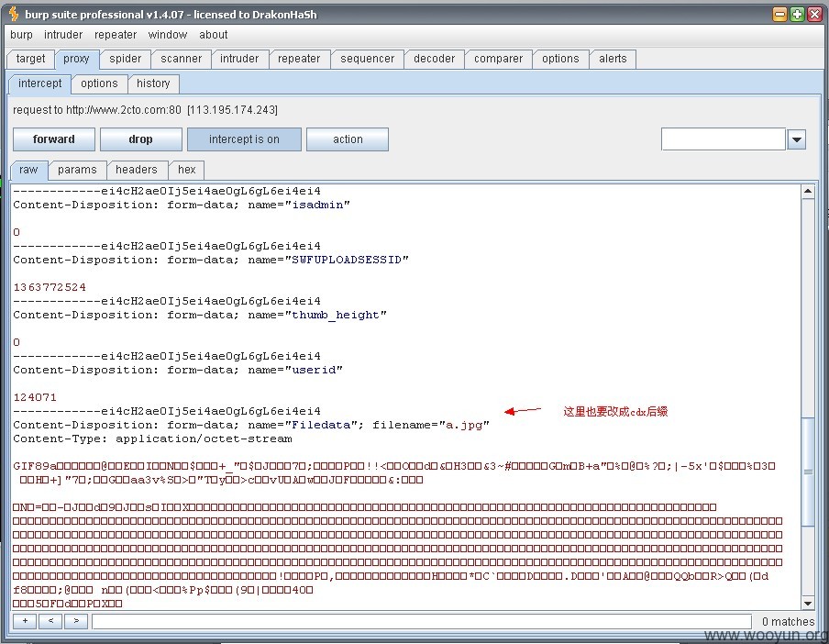This screenshot has height=644, width=829.
Task: Go to the repeater tool tab
Action: 299,59
